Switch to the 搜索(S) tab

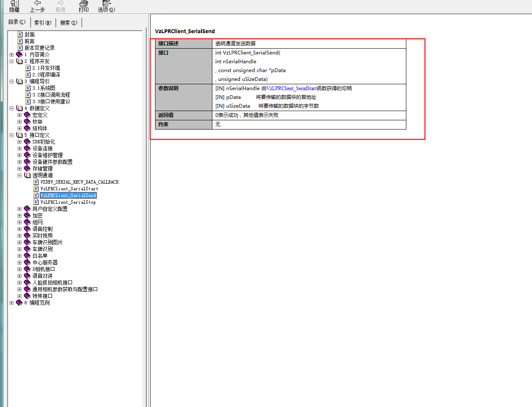pyautogui.click(x=68, y=23)
